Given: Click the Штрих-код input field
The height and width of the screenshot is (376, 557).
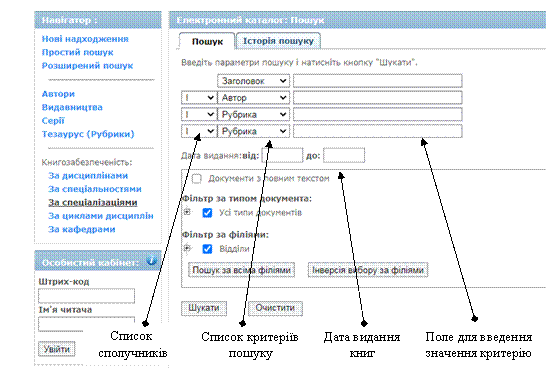Looking at the screenshot, I should (x=86, y=296).
